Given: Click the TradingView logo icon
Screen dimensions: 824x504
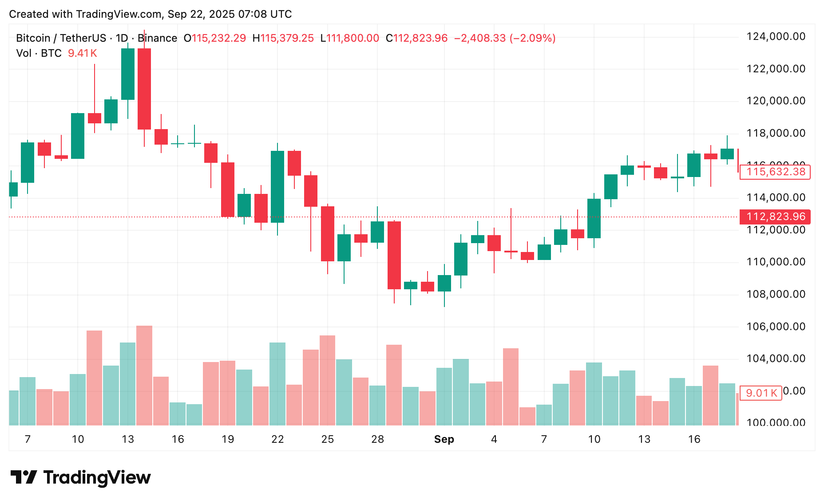Looking at the screenshot, I should tap(24, 477).
